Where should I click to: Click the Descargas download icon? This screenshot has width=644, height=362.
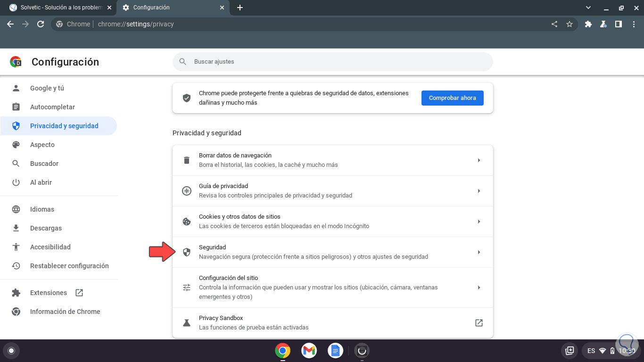[x=16, y=228]
